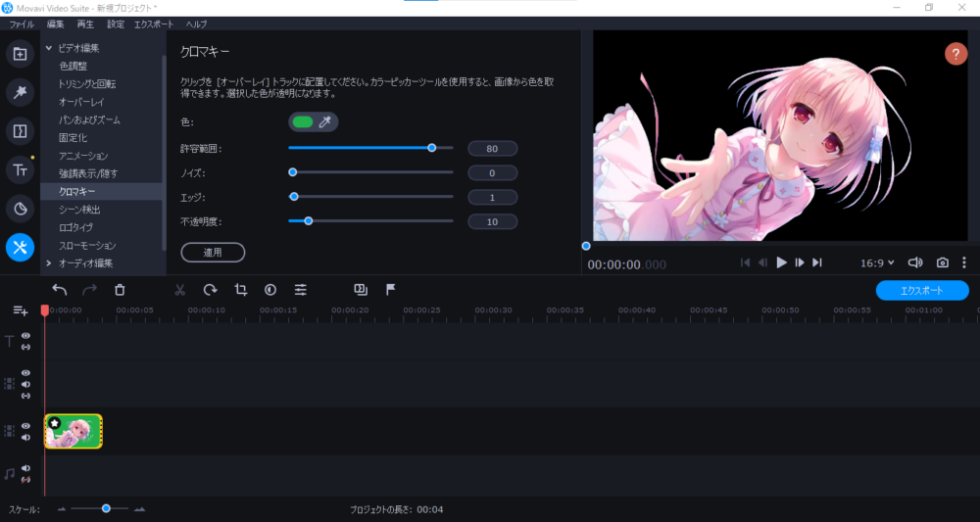Click the Movavi logo in title bar

point(8,8)
